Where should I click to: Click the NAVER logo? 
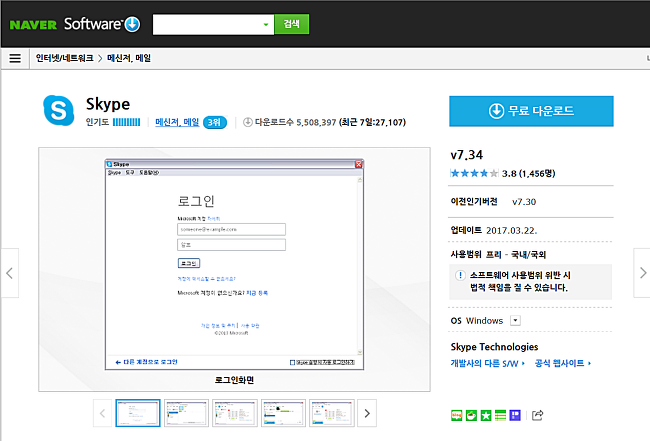click(33, 25)
